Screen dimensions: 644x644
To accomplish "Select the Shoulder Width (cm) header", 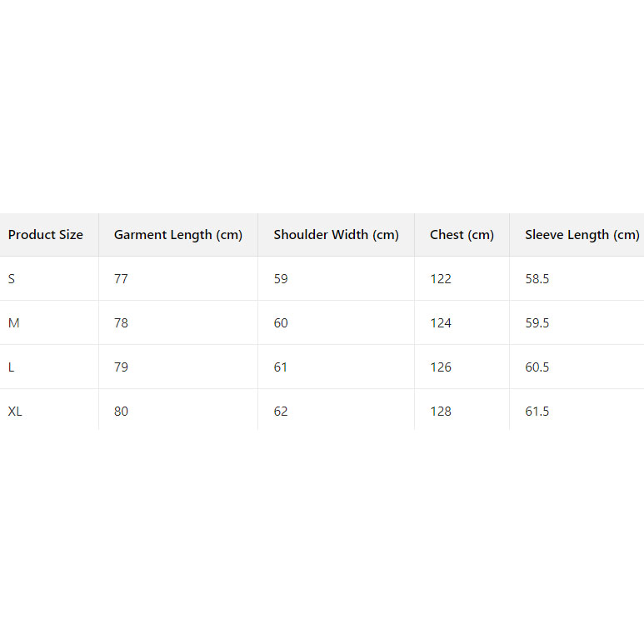I will pyautogui.click(x=337, y=235).
